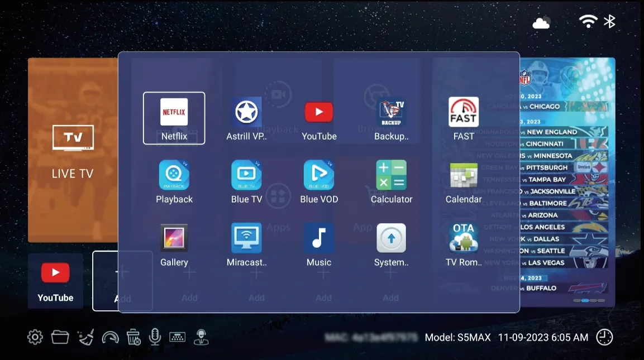The height and width of the screenshot is (360, 644).
Task: Open the Calendar app
Action: (x=464, y=181)
